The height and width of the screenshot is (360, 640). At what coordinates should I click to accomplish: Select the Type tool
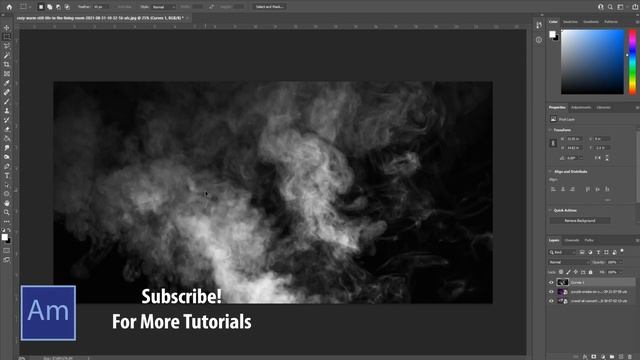pos(7,176)
